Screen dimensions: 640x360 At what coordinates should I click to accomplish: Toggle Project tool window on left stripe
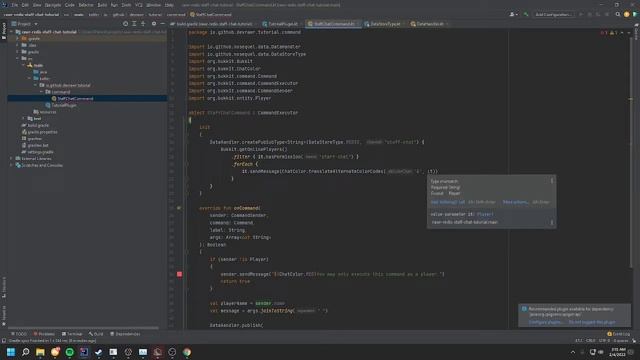[x=4, y=31]
